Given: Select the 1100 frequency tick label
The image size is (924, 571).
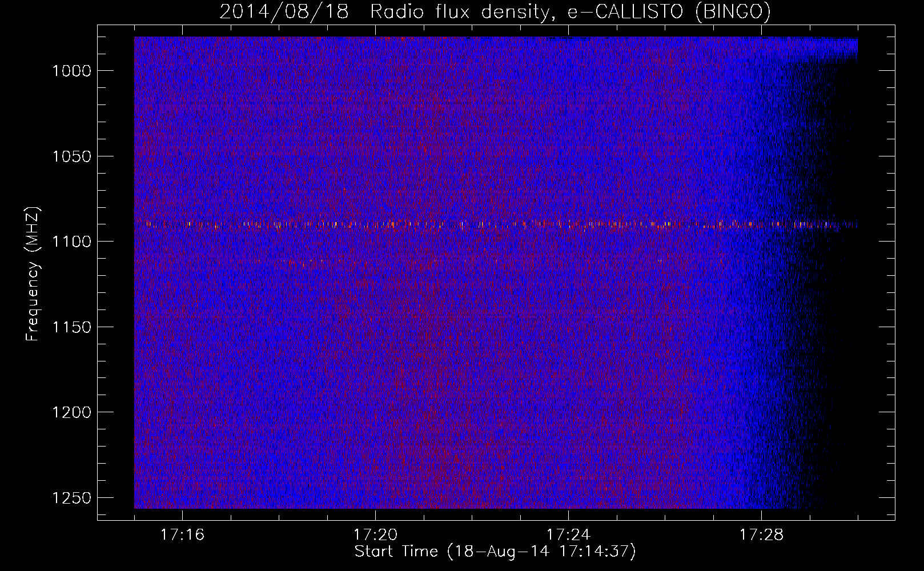Looking at the screenshot, I should tap(71, 242).
